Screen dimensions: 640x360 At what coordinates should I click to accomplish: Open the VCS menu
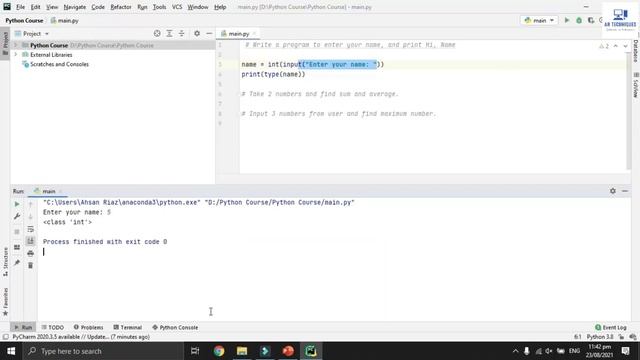[x=177, y=7]
